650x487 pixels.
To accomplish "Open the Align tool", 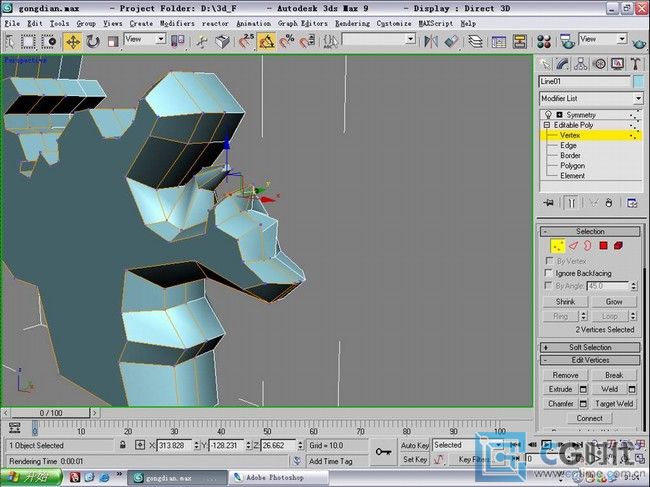I will coord(451,41).
